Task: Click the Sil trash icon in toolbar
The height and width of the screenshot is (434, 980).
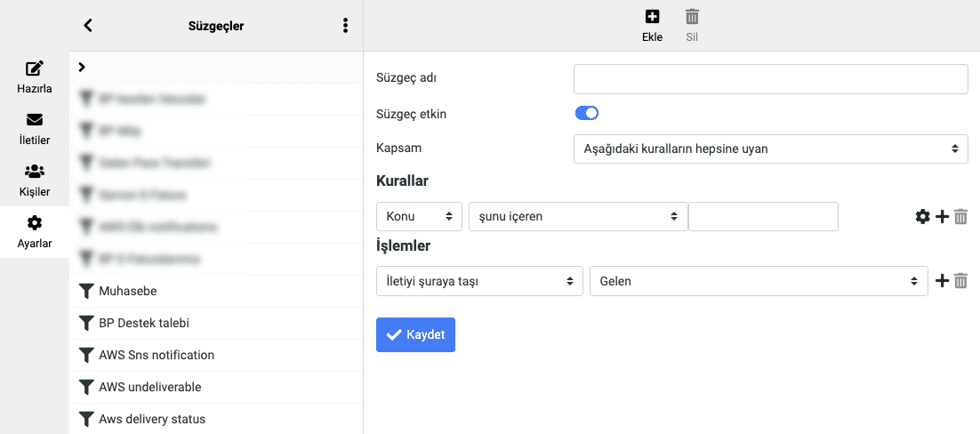Action: click(692, 17)
